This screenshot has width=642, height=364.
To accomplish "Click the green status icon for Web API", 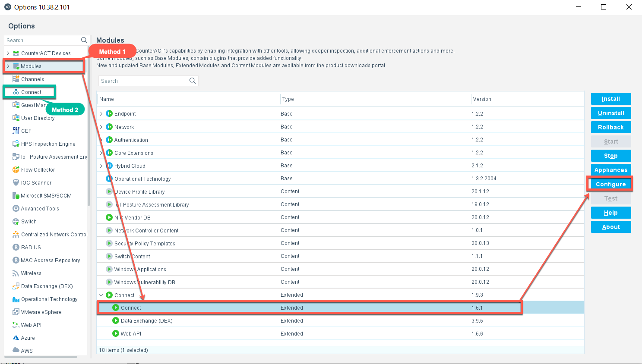I will (116, 334).
